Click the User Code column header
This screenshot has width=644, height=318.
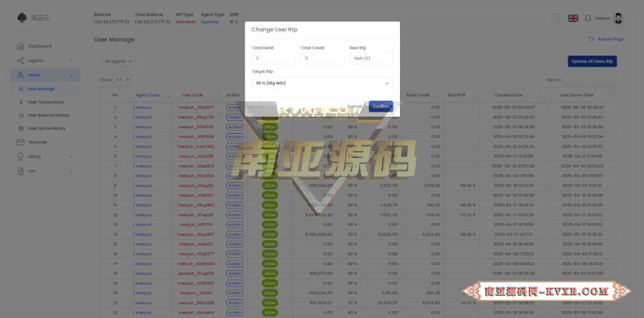pos(192,95)
